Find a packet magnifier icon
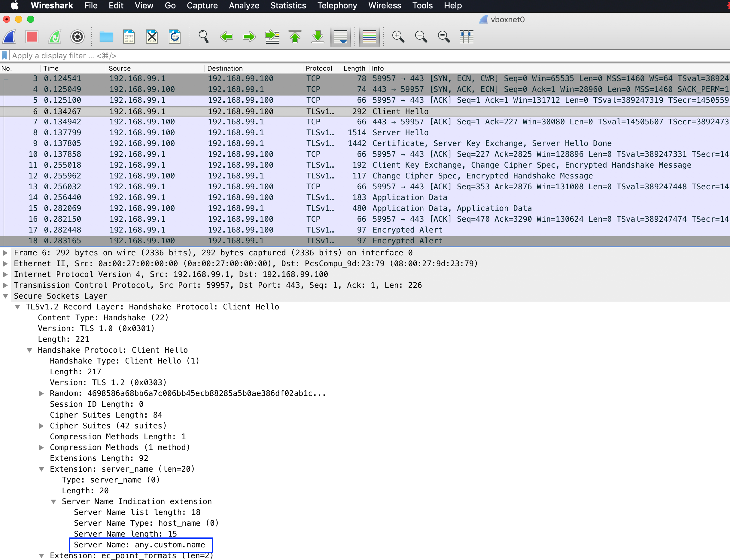Image resolution: width=730 pixels, height=560 pixels. (x=203, y=36)
